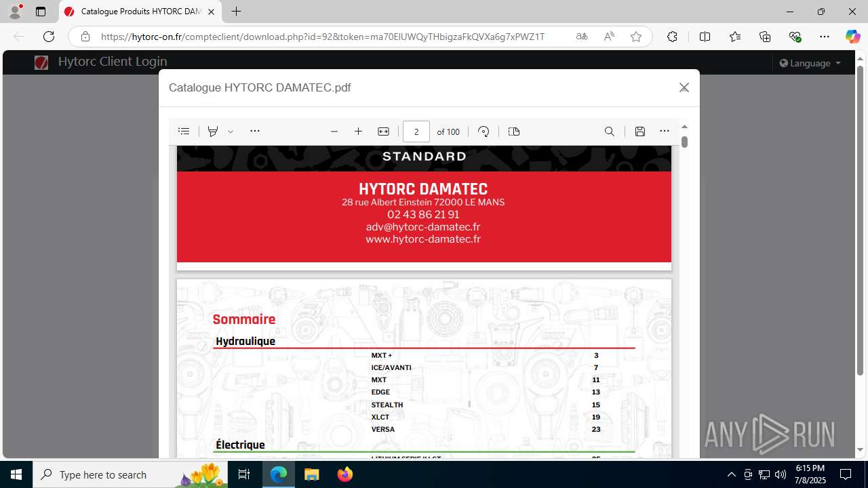Open browser Collections panel
This screenshot has height=488, width=868.
[x=765, y=37]
